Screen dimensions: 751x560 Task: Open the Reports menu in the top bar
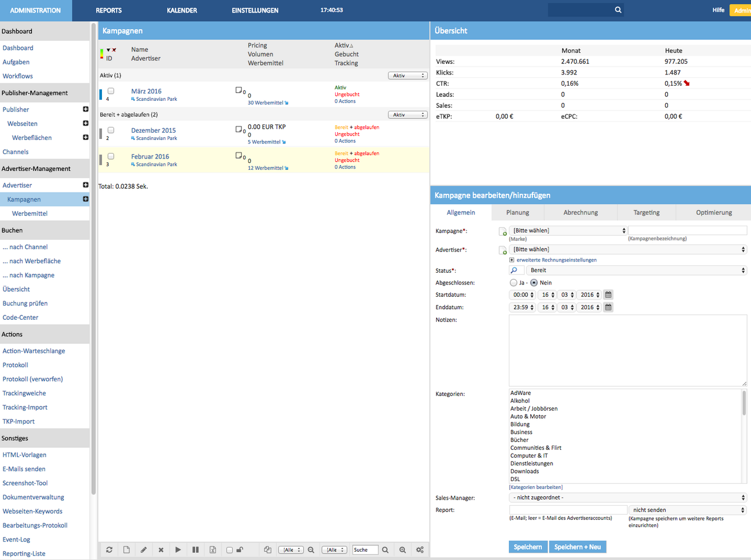pyautogui.click(x=109, y=11)
